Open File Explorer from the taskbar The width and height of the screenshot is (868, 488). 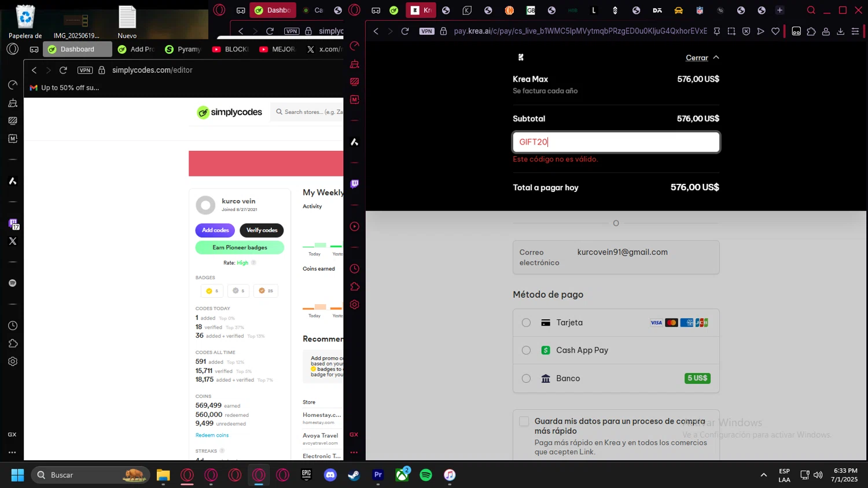[163, 475]
